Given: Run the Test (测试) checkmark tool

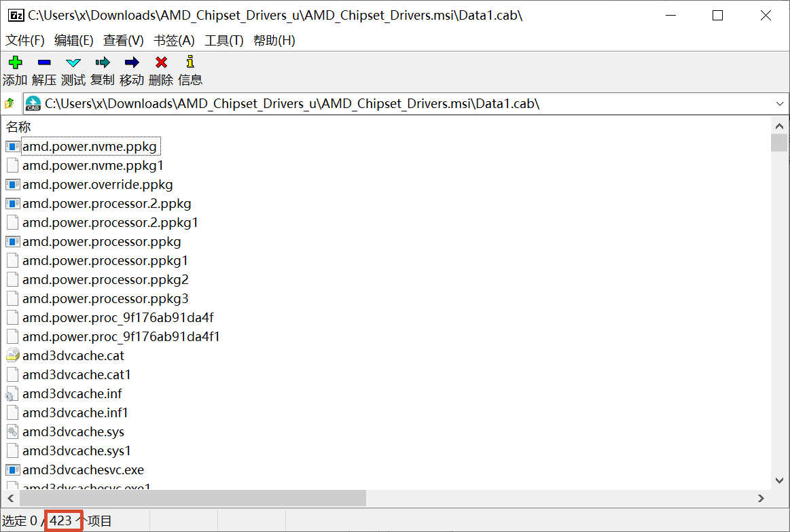Looking at the screenshot, I should point(73,63).
